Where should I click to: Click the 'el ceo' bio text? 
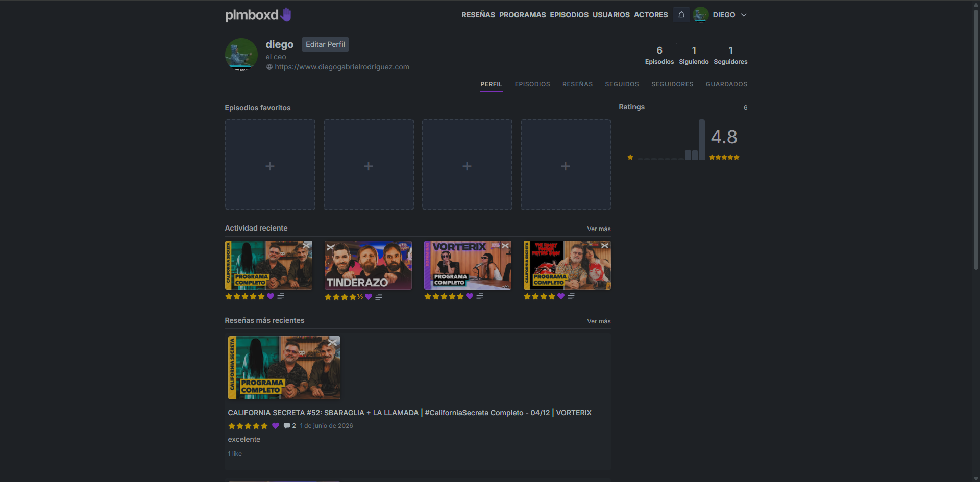tap(276, 57)
